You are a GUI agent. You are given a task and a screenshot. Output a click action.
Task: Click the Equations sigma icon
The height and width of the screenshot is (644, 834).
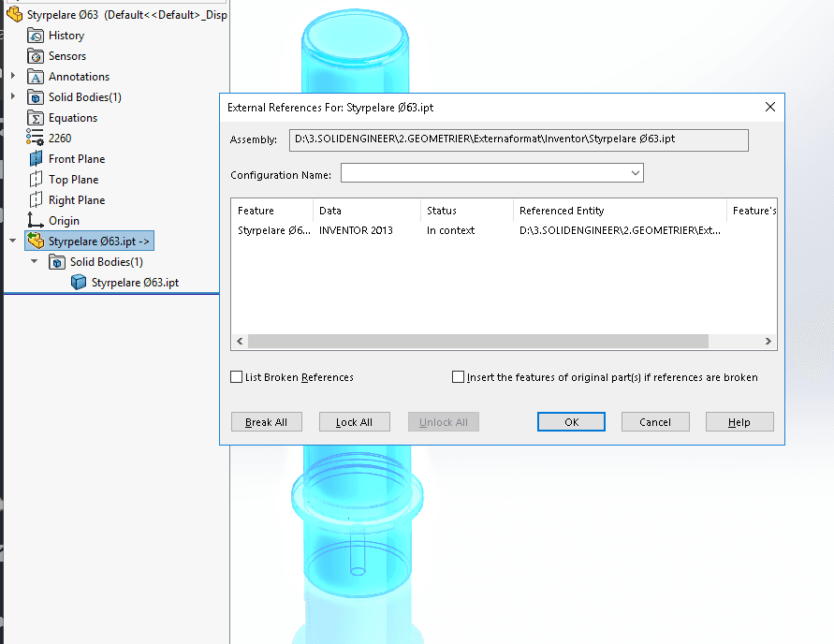[x=36, y=118]
